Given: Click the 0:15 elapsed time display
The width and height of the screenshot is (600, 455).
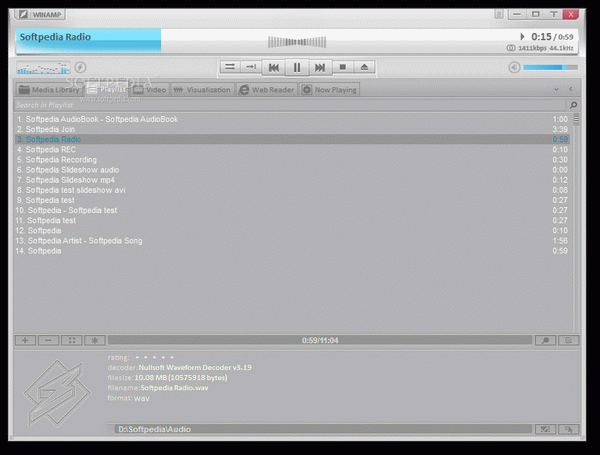Looking at the screenshot, I should pos(541,37).
